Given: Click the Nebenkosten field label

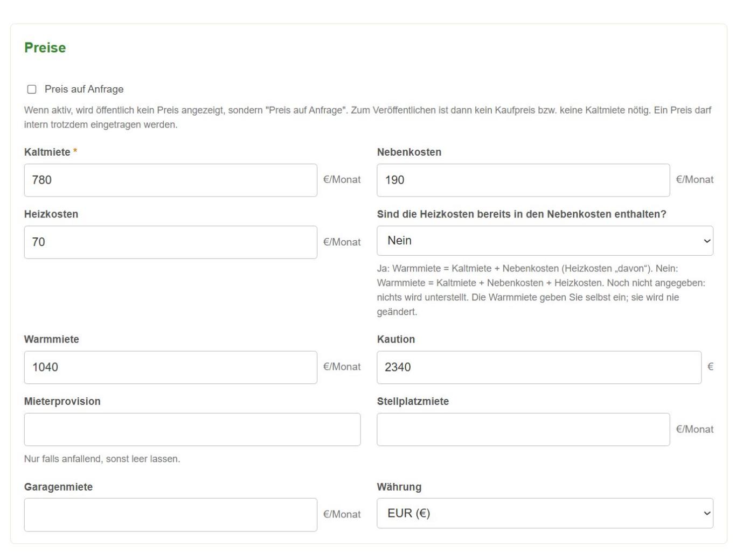Looking at the screenshot, I should coord(409,152).
